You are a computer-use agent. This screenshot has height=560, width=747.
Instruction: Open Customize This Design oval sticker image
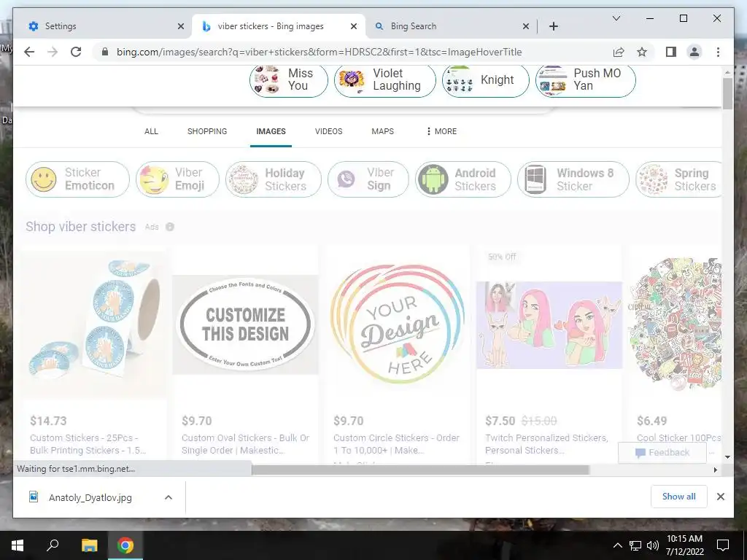point(245,324)
